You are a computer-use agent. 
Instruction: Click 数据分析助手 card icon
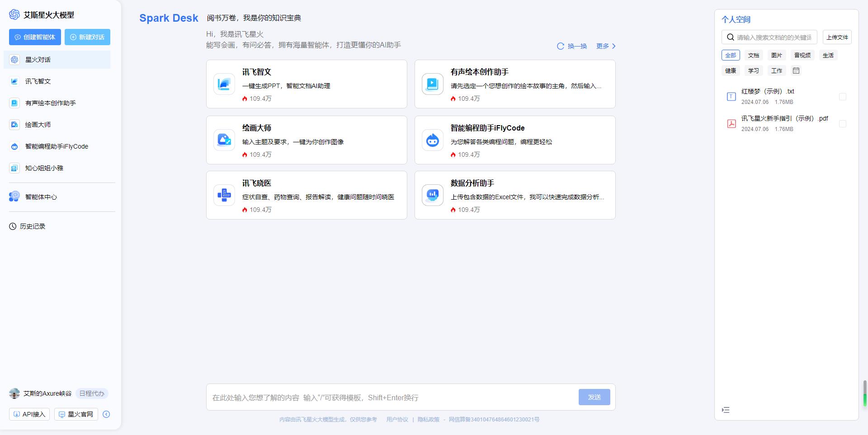click(x=433, y=195)
